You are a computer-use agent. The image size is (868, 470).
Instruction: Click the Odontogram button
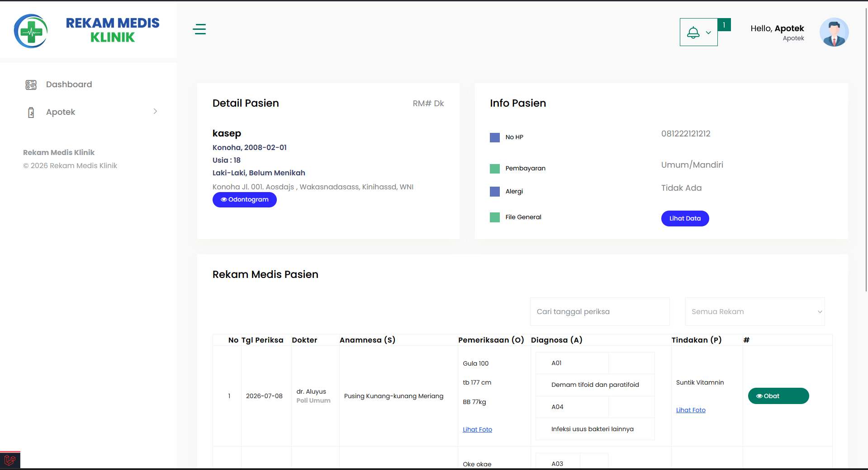(245, 200)
